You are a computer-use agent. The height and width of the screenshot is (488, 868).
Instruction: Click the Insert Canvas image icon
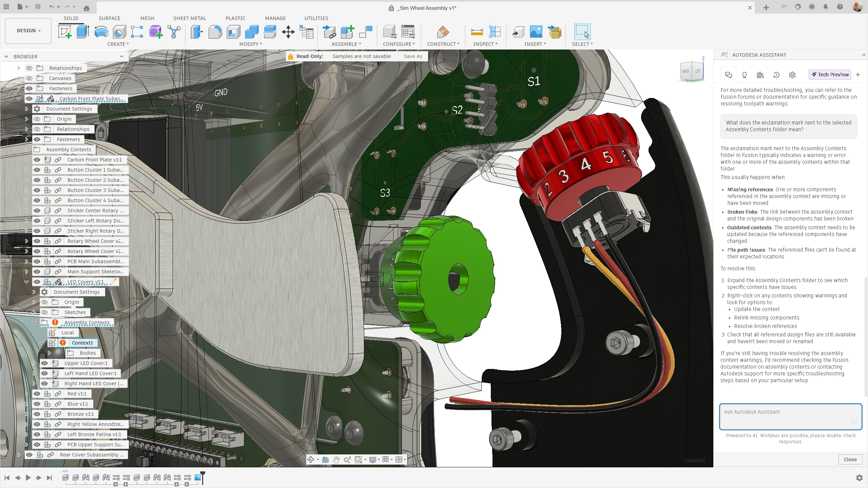click(536, 32)
